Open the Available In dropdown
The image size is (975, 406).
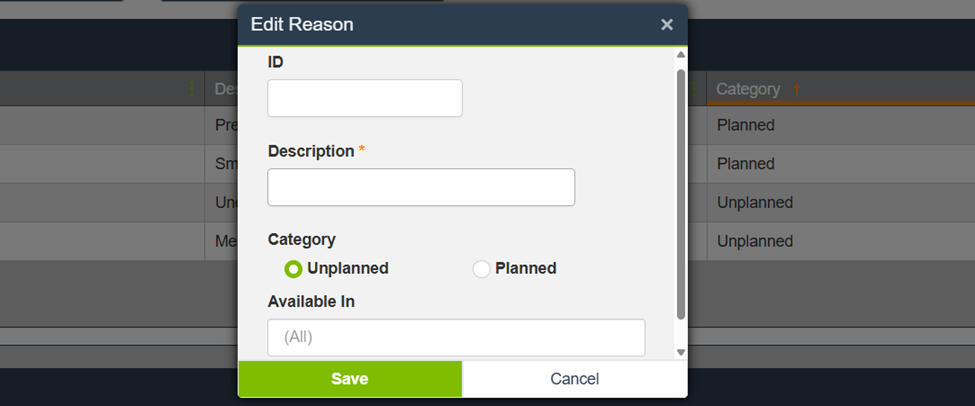(456, 337)
